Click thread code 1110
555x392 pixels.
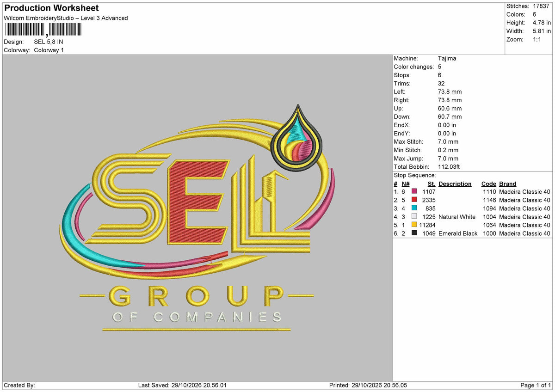coord(489,192)
